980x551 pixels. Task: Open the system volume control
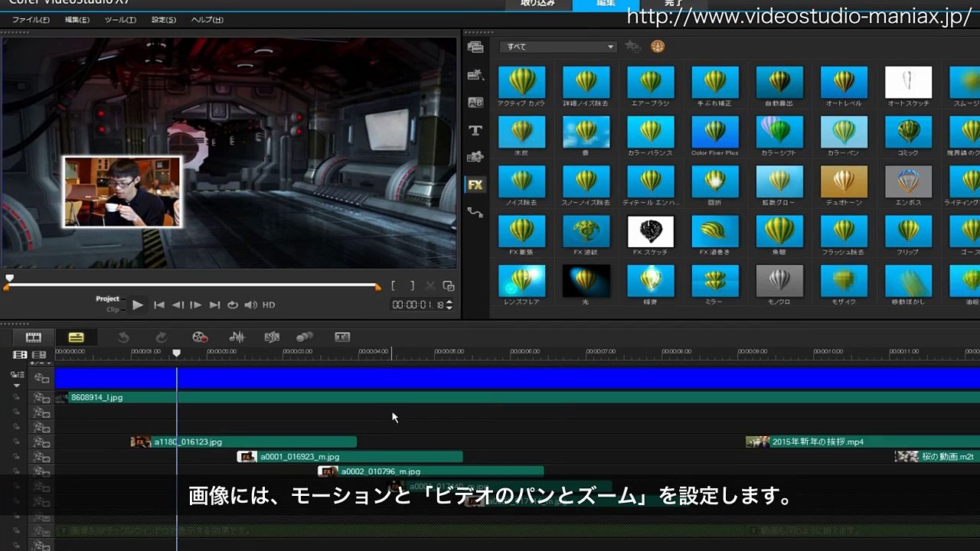(x=250, y=305)
